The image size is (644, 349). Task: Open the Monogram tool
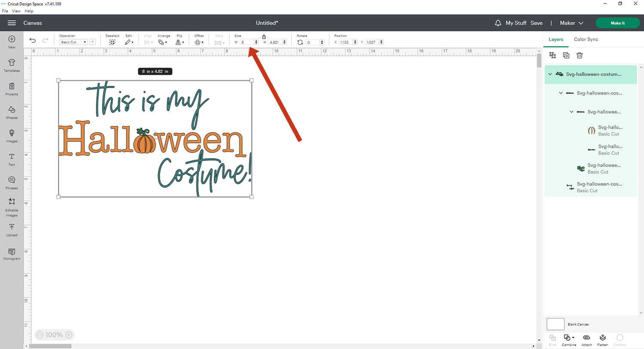tap(12, 253)
